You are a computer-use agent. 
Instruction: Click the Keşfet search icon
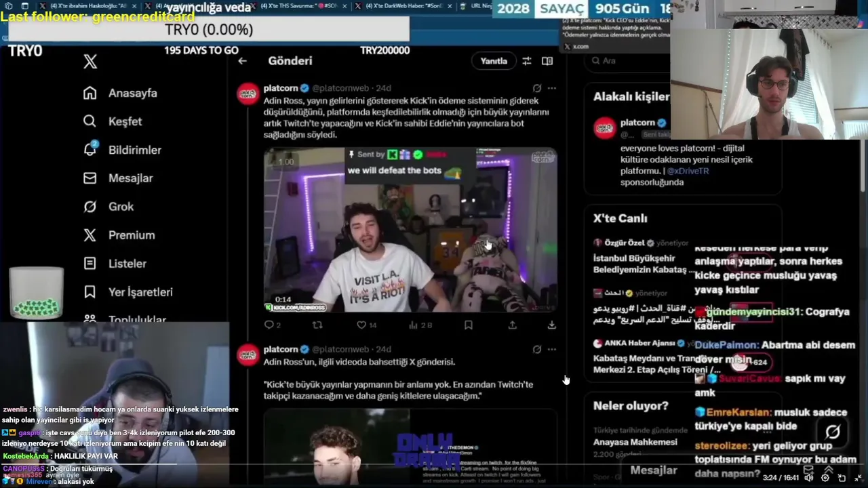pos(90,121)
